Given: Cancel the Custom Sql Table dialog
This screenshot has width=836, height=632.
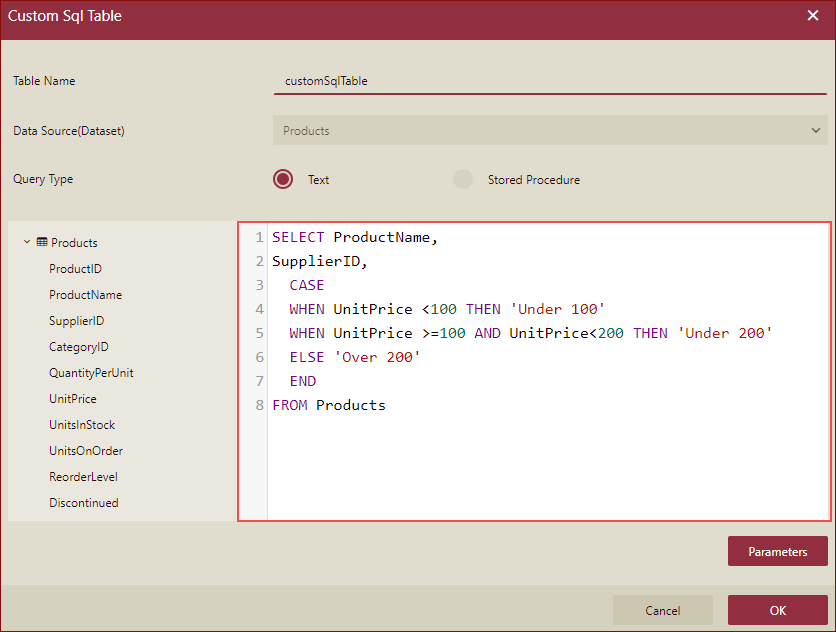Looking at the screenshot, I should click(663, 610).
